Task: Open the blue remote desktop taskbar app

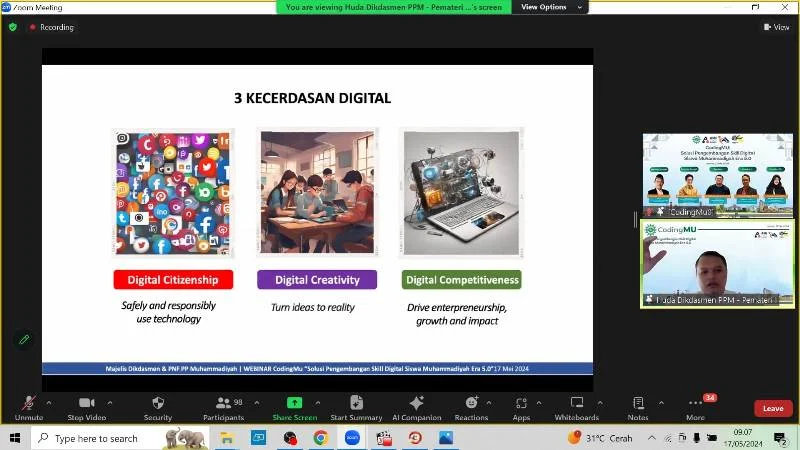Action: pos(259,438)
